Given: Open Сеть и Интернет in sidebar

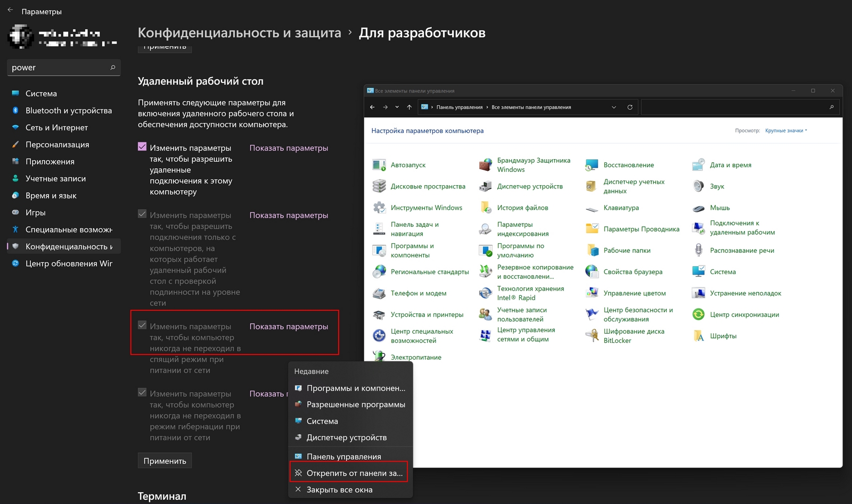Looking at the screenshot, I should (x=63, y=128).
